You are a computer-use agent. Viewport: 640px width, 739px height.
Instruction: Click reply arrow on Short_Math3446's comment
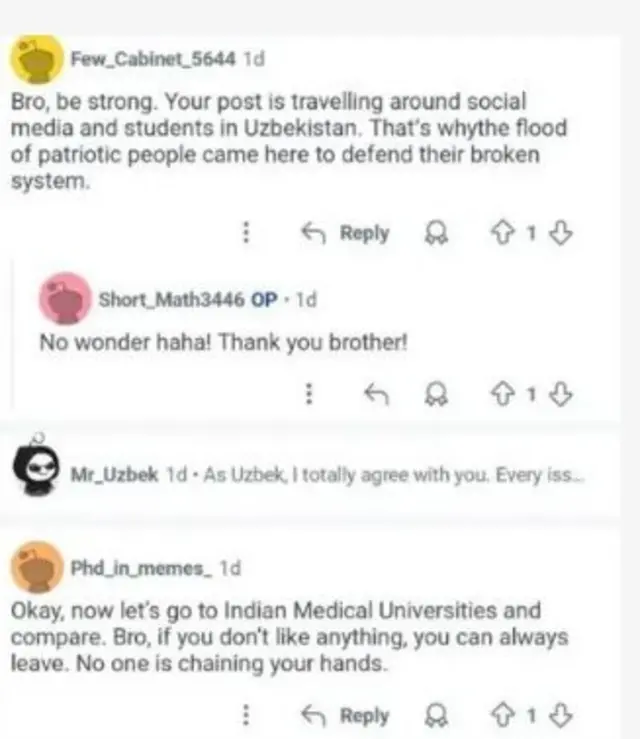pyautogui.click(x=377, y=394)
